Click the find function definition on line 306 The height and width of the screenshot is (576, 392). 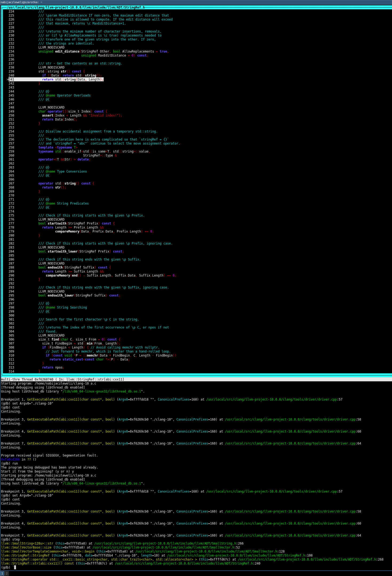[x=55, y=339]
